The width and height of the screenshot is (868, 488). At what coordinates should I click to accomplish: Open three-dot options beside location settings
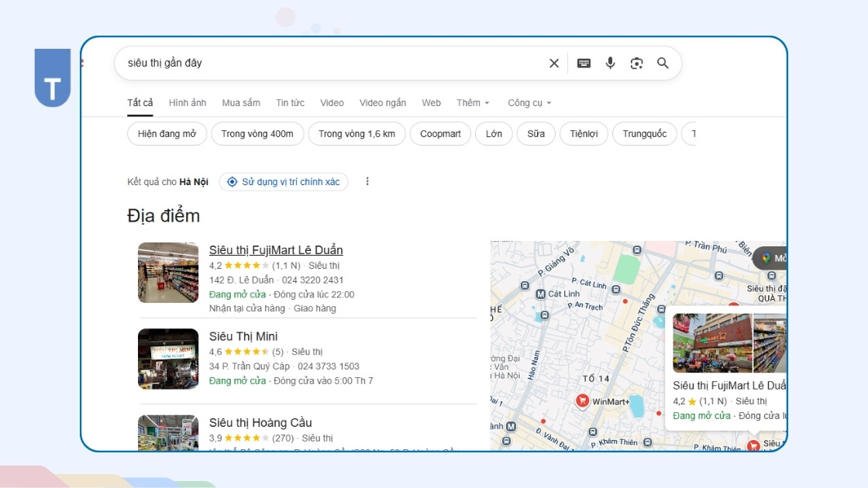point(367,181)
